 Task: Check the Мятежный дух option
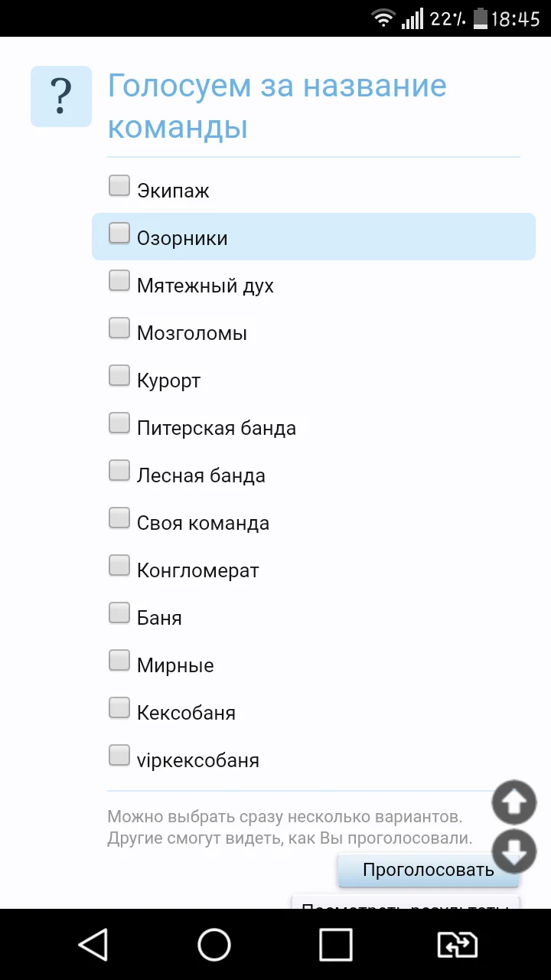[x=119, y=280]
